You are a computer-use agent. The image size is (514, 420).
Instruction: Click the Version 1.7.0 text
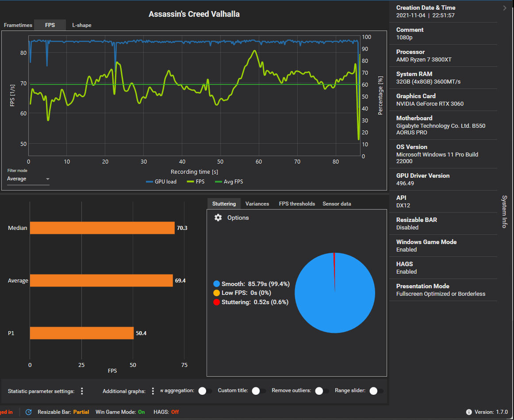(x=491, y=412)
